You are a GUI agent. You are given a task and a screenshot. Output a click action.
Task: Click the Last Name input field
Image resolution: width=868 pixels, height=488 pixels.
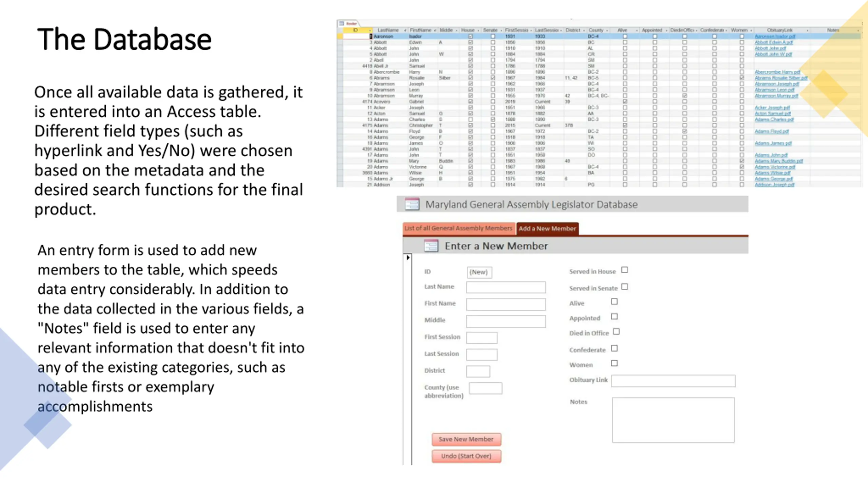tap(506, 287)
